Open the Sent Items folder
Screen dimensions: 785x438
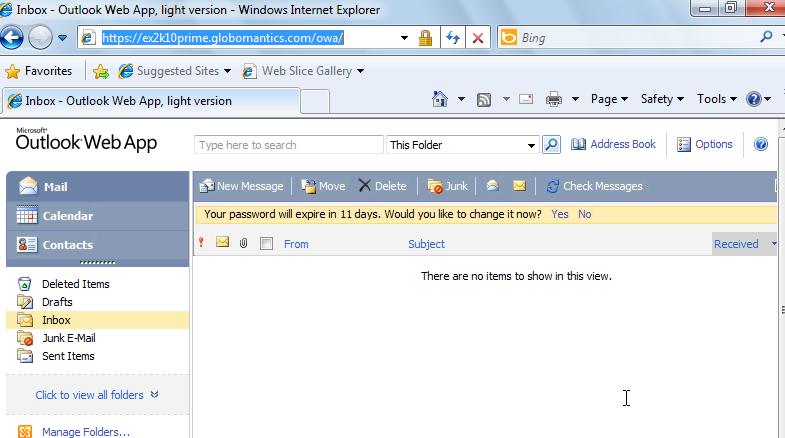click(x=68, y=356)
